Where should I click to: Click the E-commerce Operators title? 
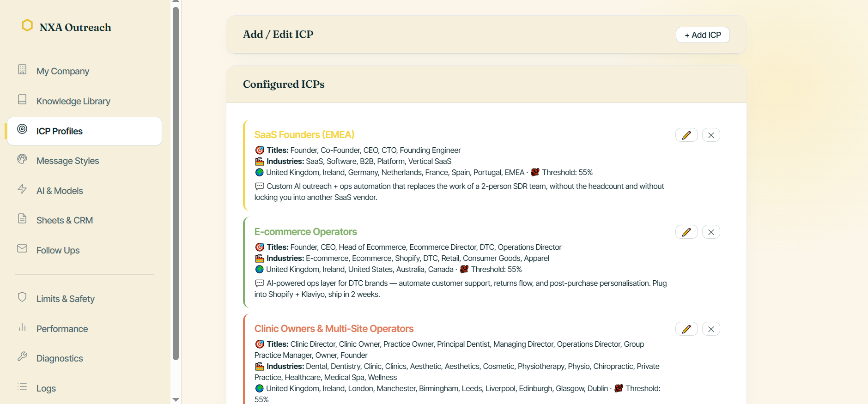305,232
